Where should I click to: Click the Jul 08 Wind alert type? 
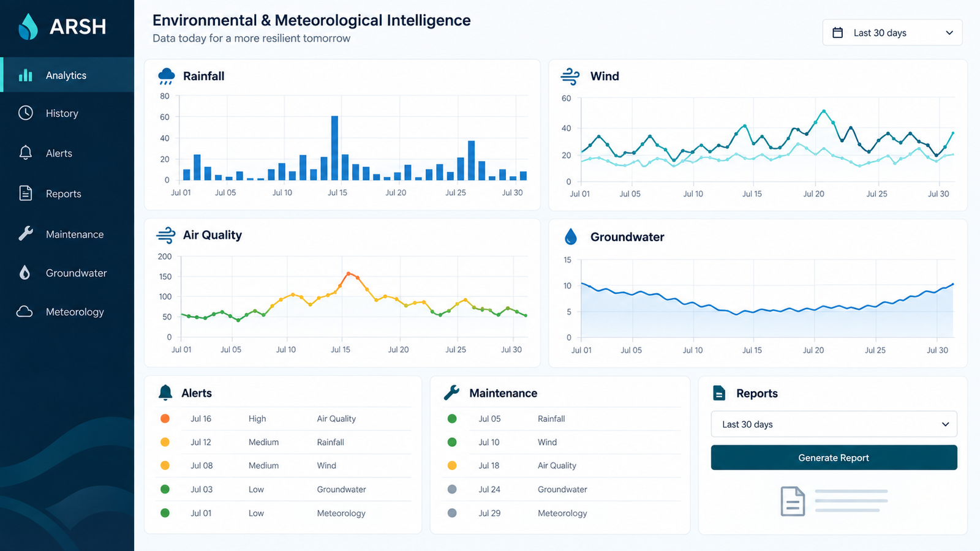click(326, 465)
